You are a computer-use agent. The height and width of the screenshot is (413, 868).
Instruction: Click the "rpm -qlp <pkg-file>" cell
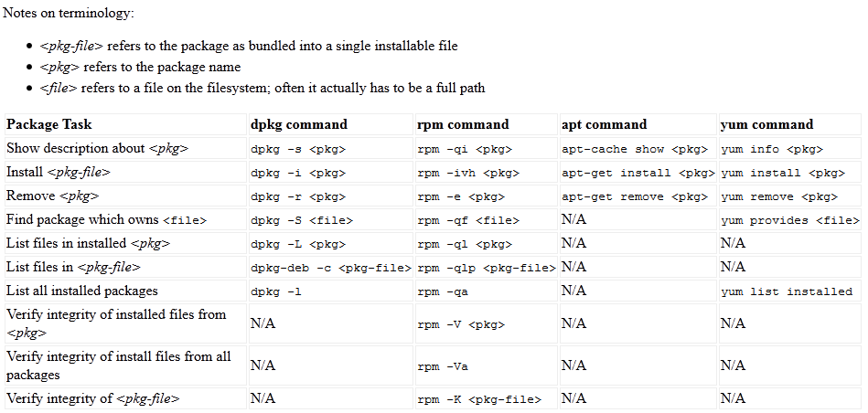click(487, 268)
